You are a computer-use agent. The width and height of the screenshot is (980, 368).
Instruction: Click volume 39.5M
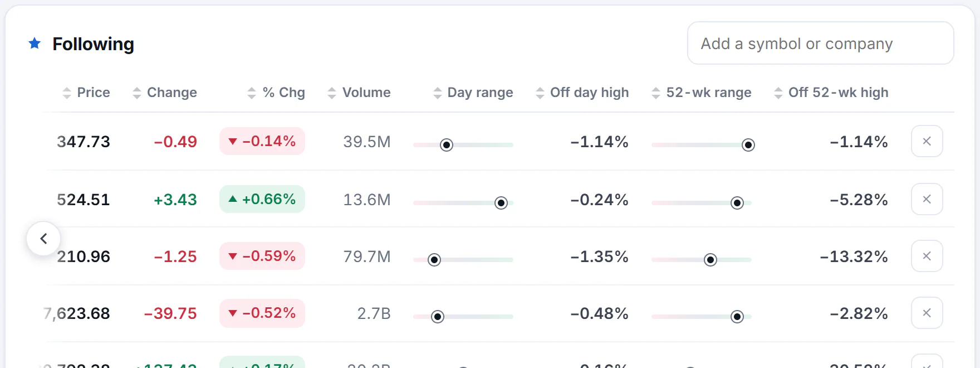[x=367, y=142]
